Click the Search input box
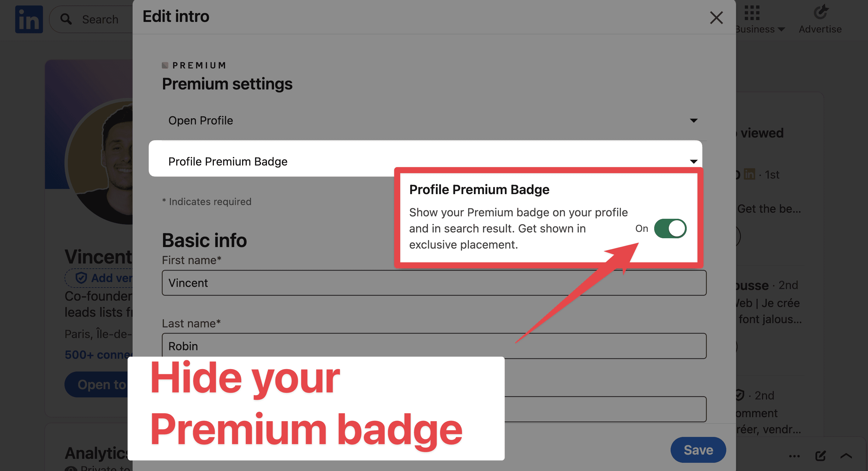The width and height of the screenshot is (868, 471). (x=91, y=19)
